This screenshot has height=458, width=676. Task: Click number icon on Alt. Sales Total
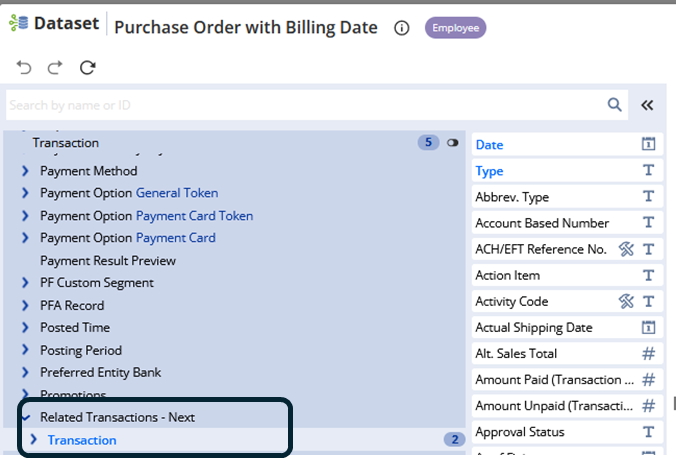[x=648, y=354]
